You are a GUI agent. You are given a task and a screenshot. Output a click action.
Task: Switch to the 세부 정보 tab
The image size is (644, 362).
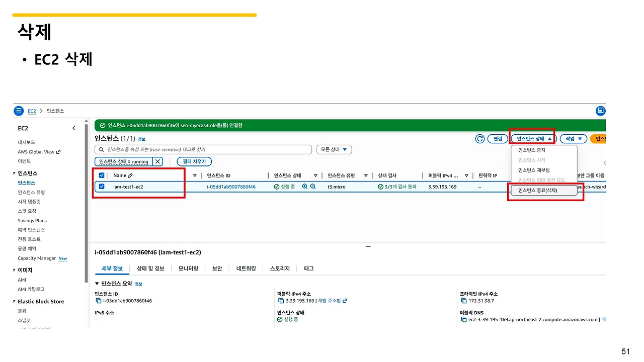(x=112, y=268)
